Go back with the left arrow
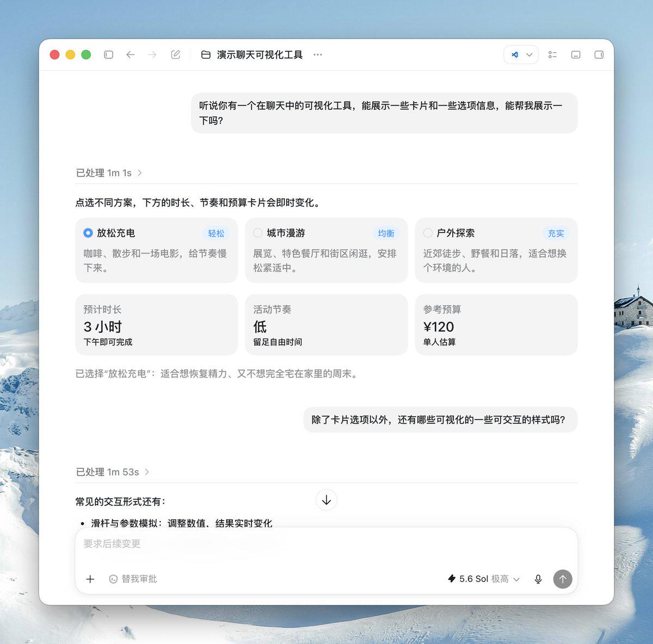 point(130,55)
